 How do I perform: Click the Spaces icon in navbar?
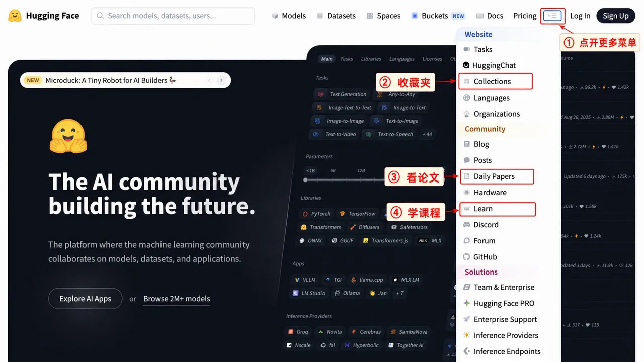(x=370, y=16)
